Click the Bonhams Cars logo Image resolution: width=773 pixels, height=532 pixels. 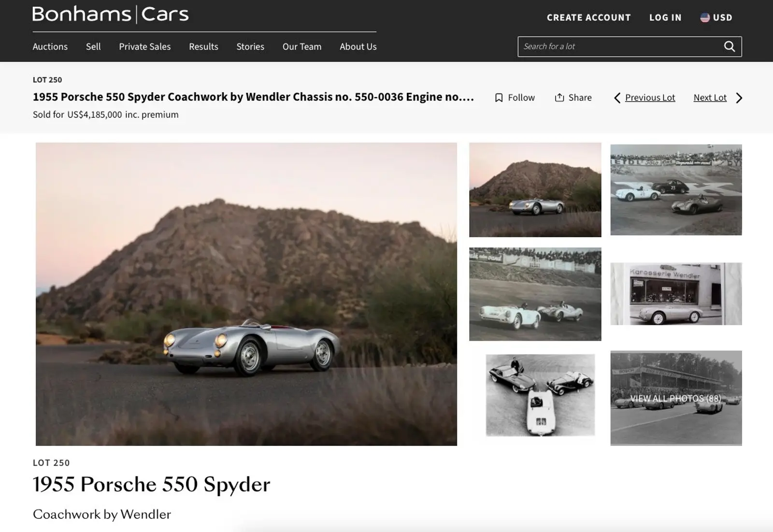pyautogui.click(x=110, y=14)
